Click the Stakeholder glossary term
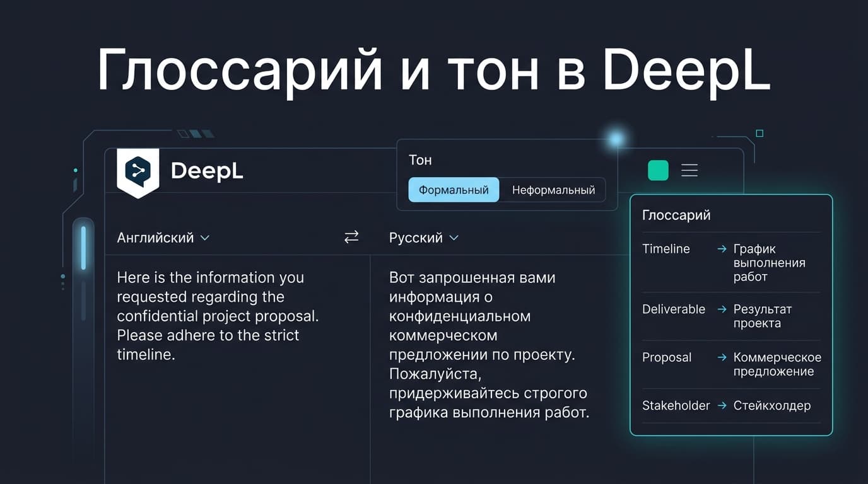Image resolution: width=868 pixels, height=484 pixels. click(676, 405)
